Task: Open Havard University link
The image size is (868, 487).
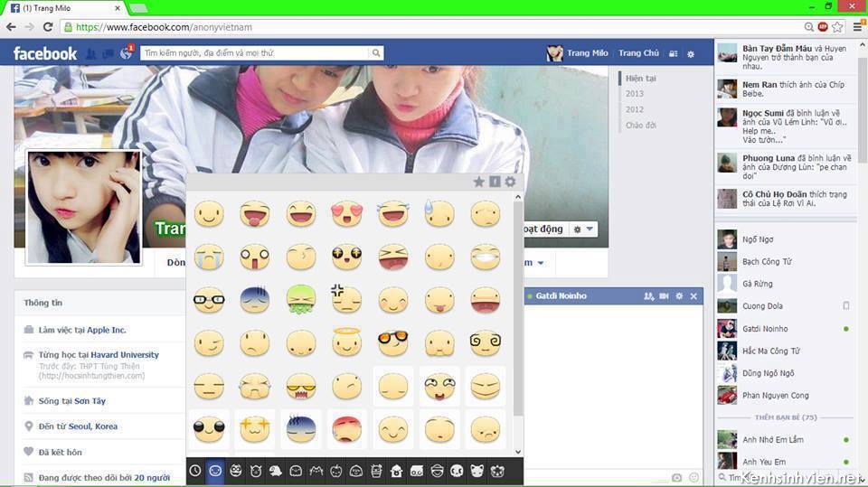Action: tap(124, 355)
